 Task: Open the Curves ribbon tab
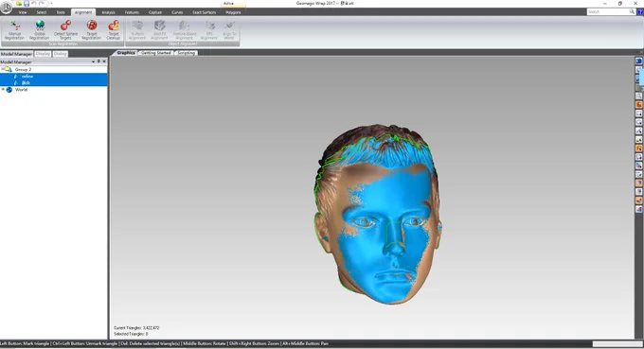177,12
